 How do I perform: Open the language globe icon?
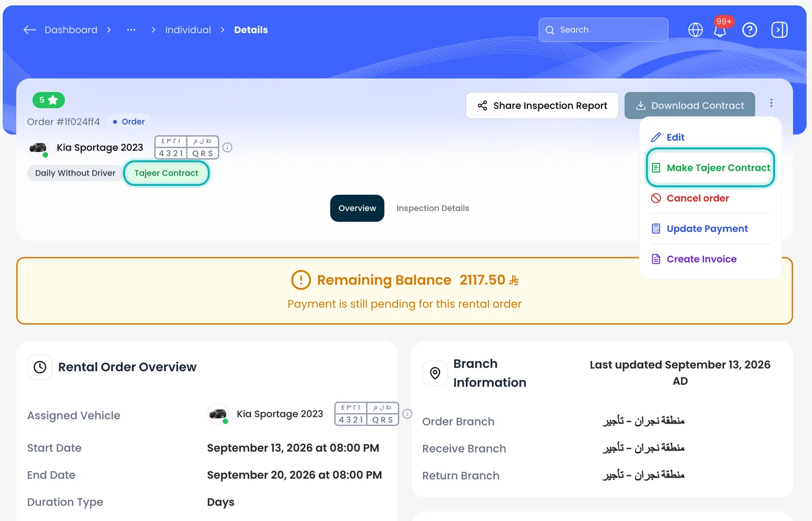[x=695, y=30]
